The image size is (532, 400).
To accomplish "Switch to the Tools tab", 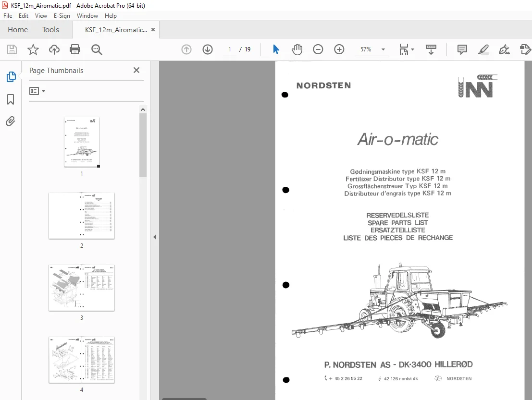I will coord(50,30).
